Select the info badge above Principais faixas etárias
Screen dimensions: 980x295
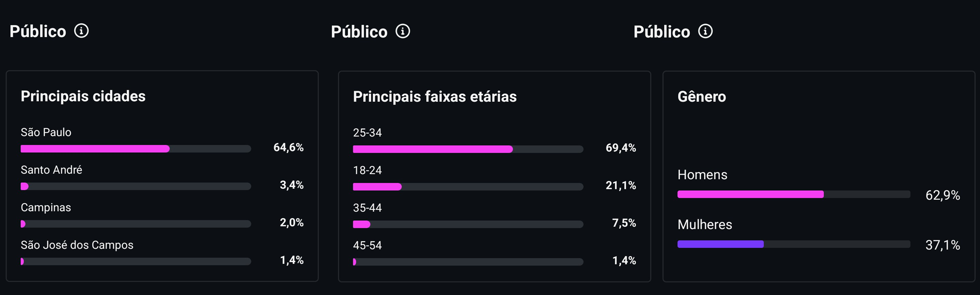coord(403,31)
